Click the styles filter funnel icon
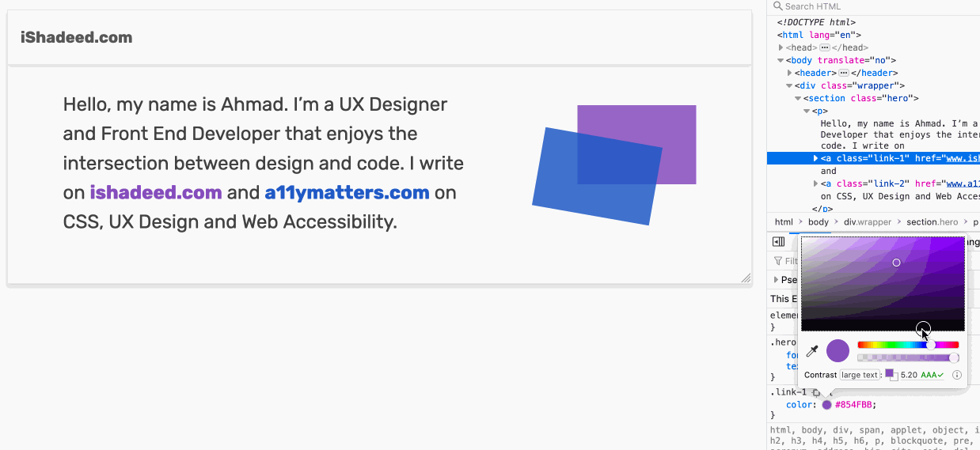 pyautogui.click(x=778, y=261)
